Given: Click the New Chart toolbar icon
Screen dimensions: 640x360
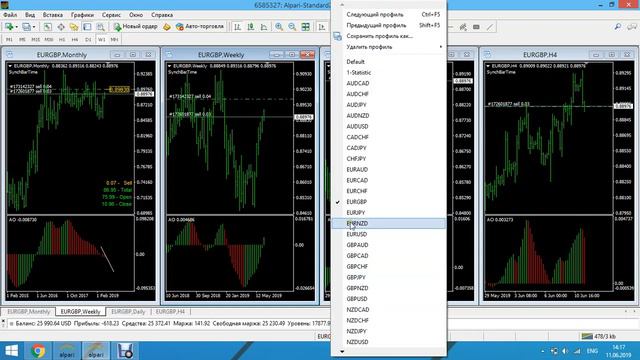Looking at the screenshot, I should pos(8,27).
